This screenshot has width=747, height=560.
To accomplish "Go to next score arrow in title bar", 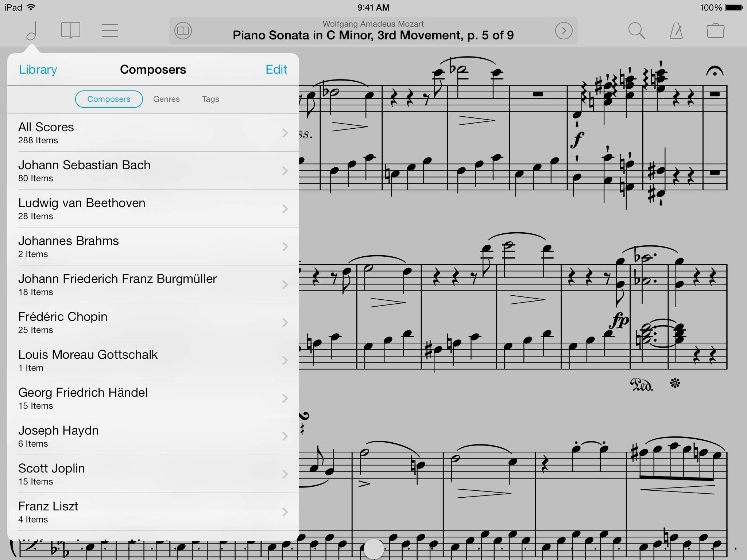I will (x=564, y=31).
